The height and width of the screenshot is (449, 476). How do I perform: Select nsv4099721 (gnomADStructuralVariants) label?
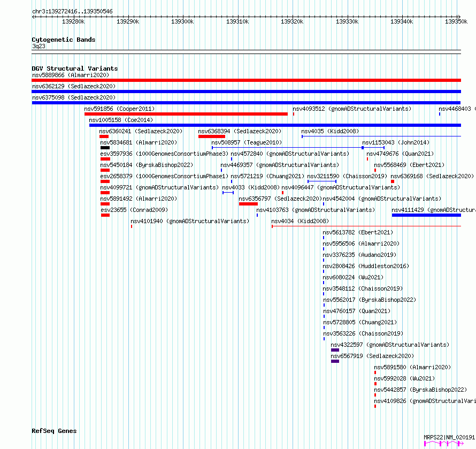[159, 187]
